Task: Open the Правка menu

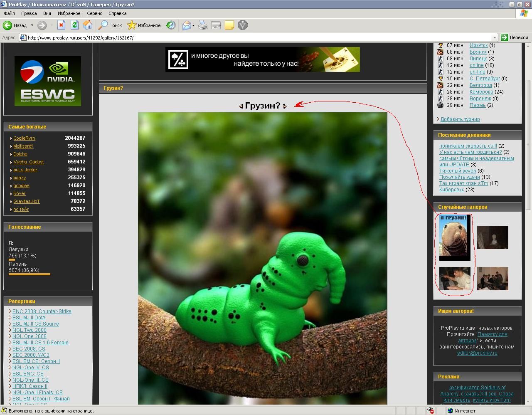Action: 29,13
